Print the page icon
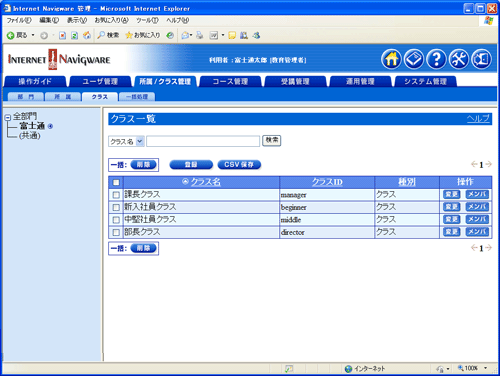Viewport: 500px width, 376px height. click(x=199, y=35)
